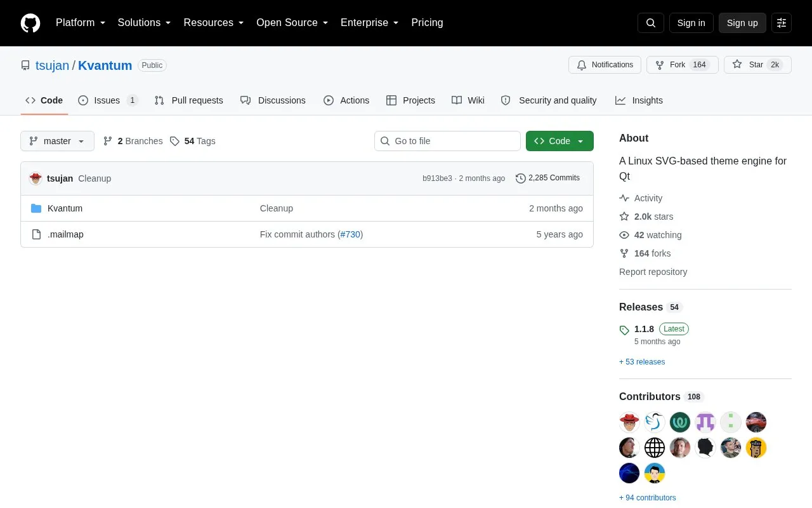Viewport: 812px width, 508px height.
Task: Click the Pricing link
Action: click(427, 23)
